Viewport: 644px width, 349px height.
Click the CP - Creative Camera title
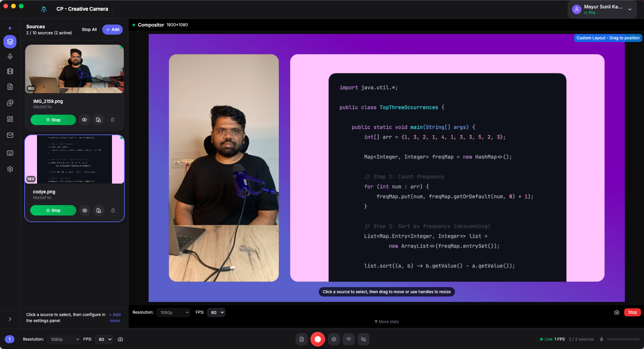point(82,9)
